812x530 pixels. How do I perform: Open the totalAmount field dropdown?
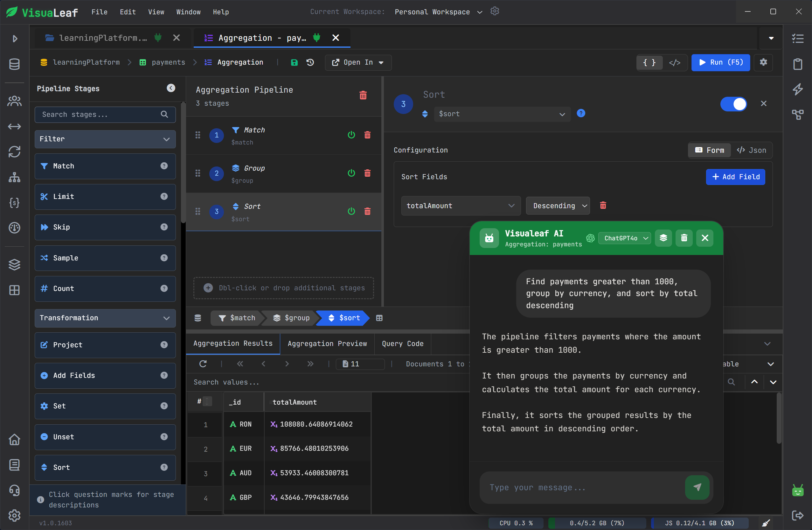click(x=461, y=206)
